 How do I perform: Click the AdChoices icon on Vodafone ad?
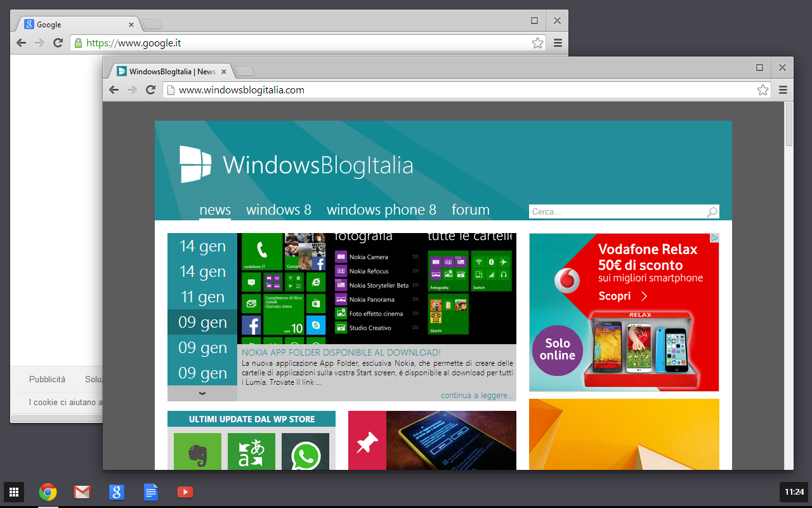714,238
